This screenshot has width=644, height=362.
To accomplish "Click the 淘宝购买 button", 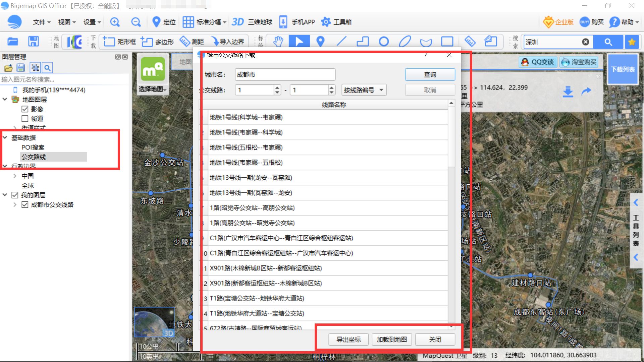I will (579, 62).
